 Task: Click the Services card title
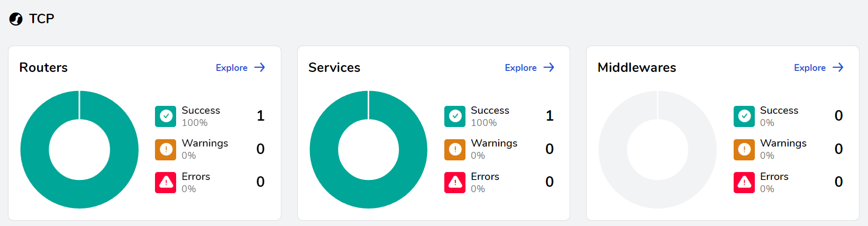[334, 68]
